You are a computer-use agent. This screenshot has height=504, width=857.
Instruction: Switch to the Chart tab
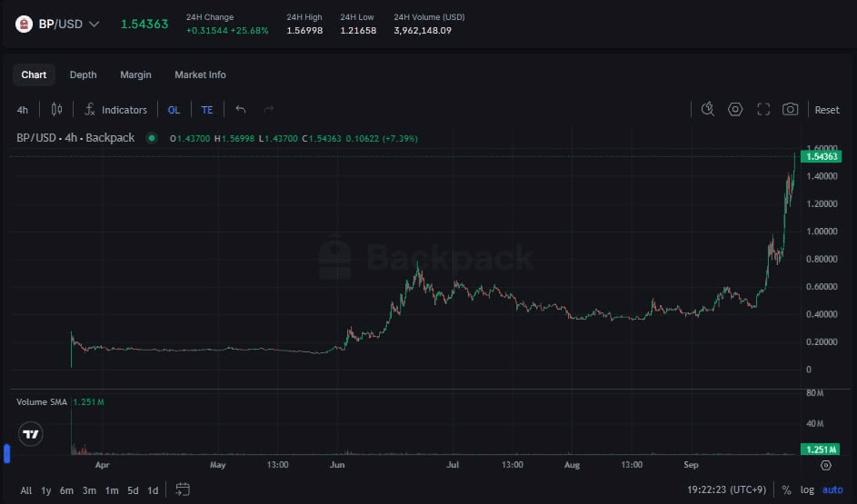click(x=34, y=74)
